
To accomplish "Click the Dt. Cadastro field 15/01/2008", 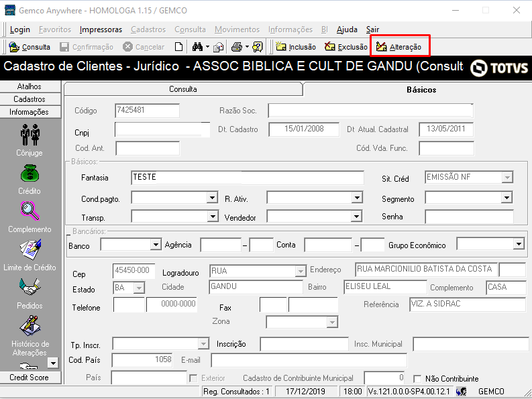I will (304, 129).
